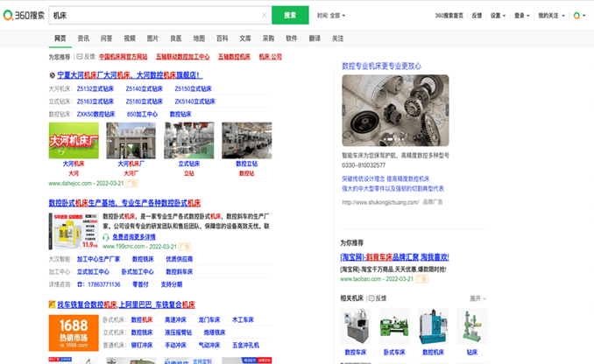Screen dimensions: 594x364
Task: Click the 数控立钻 thumbnail image
Action: tap(246, 140)
